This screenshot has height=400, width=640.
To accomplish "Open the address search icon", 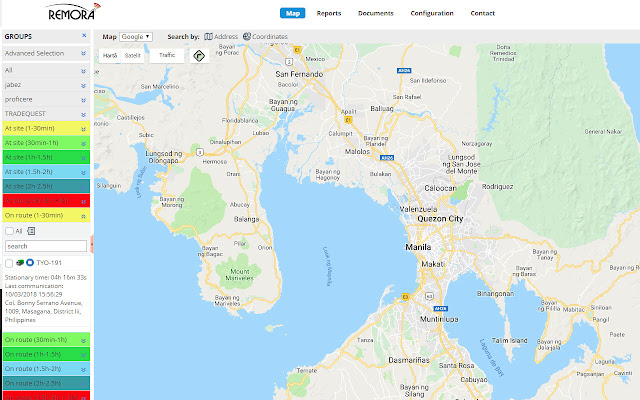I will 208,37.
